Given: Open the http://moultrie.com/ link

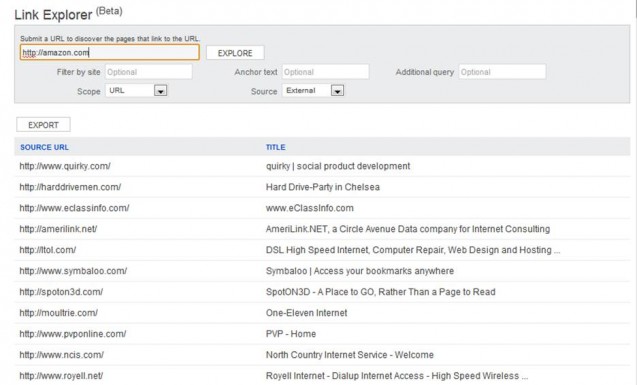Looking at the screenshot, I should pyautogui.click(x=58, y=313).
